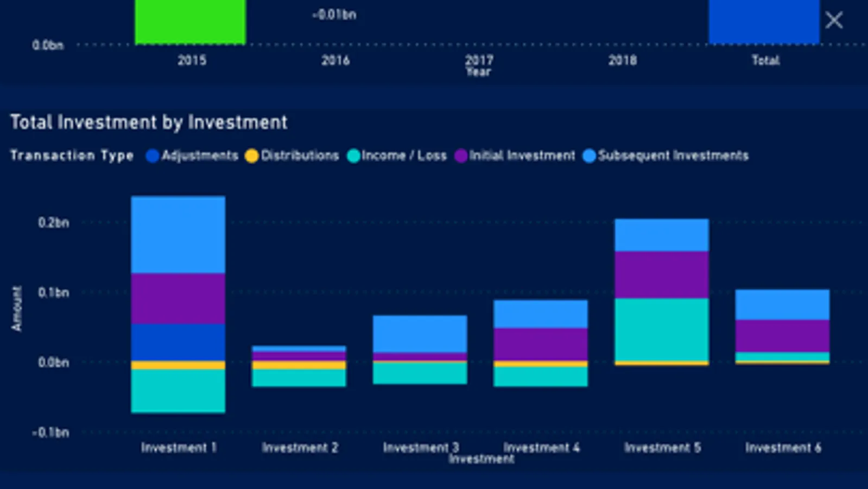The width and height of the screenshot is (868, 489).
Task: Click the "Investment 1" axis label
Action: tap(179, 448)
